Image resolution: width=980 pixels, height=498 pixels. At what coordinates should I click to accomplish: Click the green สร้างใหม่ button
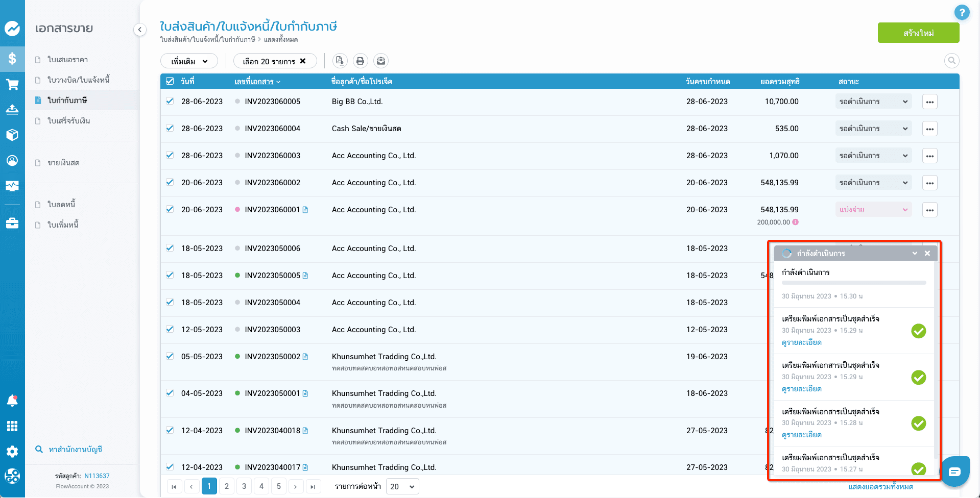918,33
